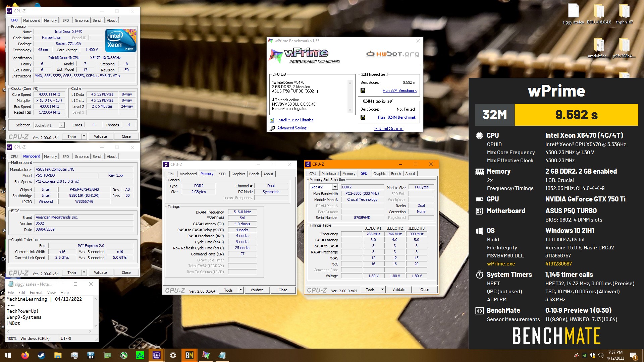Open the Socket #1 selection dropdown
This screenshot has width=644, height=362.
61,125
